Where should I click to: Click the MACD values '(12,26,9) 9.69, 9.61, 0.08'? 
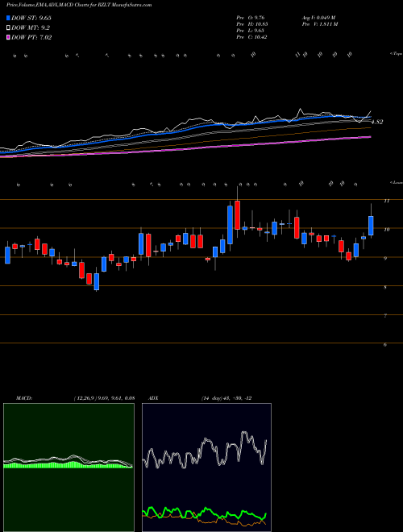coord(104,398)
